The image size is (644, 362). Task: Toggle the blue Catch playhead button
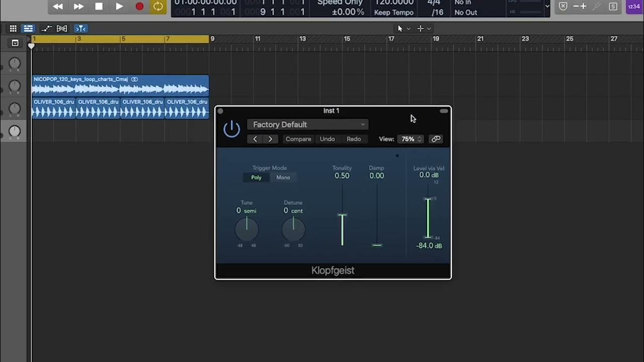(x=80, y=29)
